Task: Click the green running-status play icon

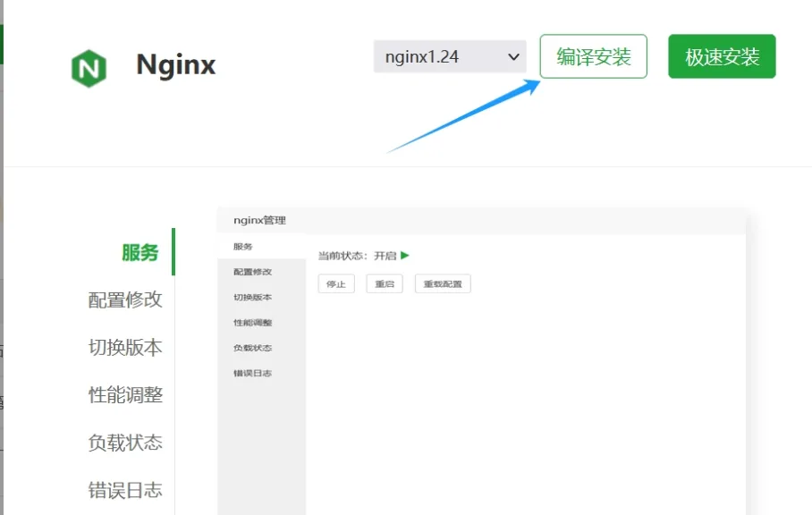Action: click(405, 255)
